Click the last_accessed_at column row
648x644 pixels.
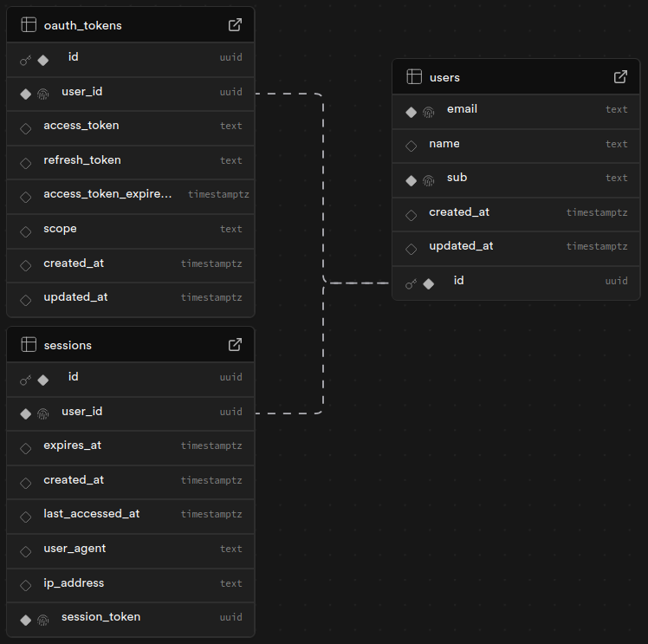tap(130, 514)
